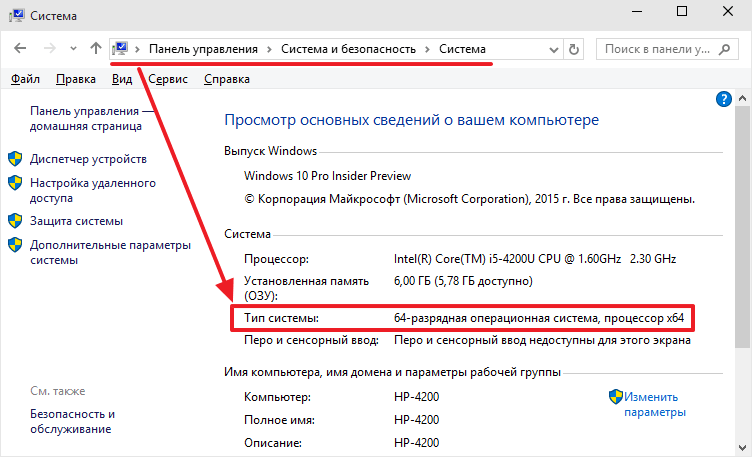The height and width of the screenshot is (457, 752).
Task: Open the Файл menu
Action: click(25, 79)
